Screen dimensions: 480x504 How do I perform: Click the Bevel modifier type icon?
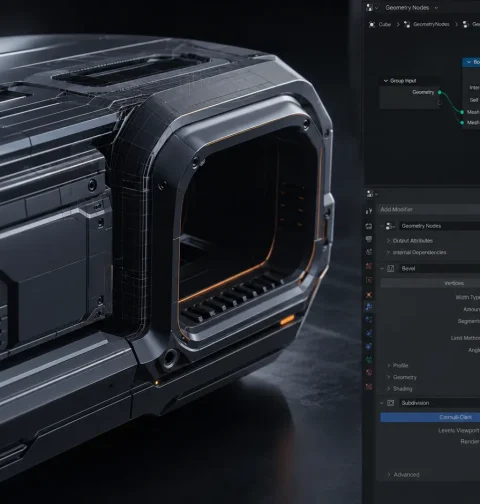pyautogui.click(x=391, y=268)
